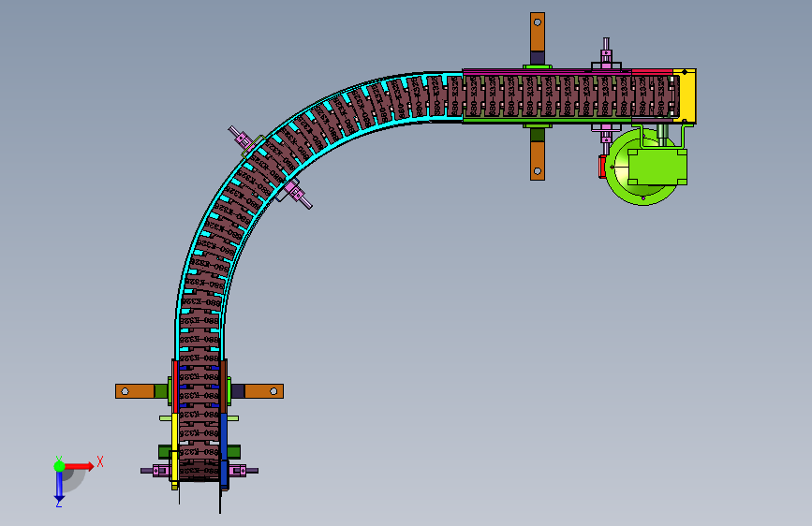Pick the red side guard strip at curve exit

pyautogui.click(x=176, y=387)
